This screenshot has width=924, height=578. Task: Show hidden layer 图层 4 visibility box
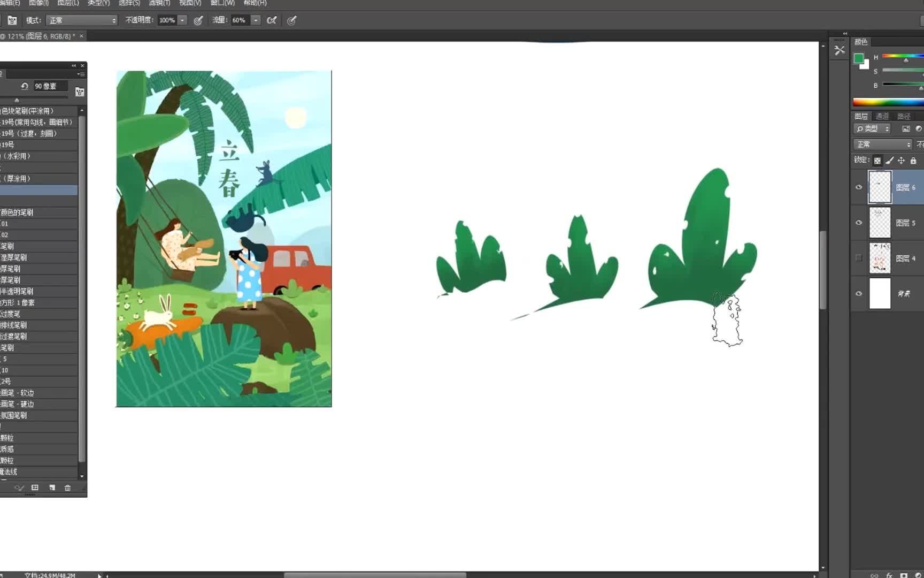(859, 258)
